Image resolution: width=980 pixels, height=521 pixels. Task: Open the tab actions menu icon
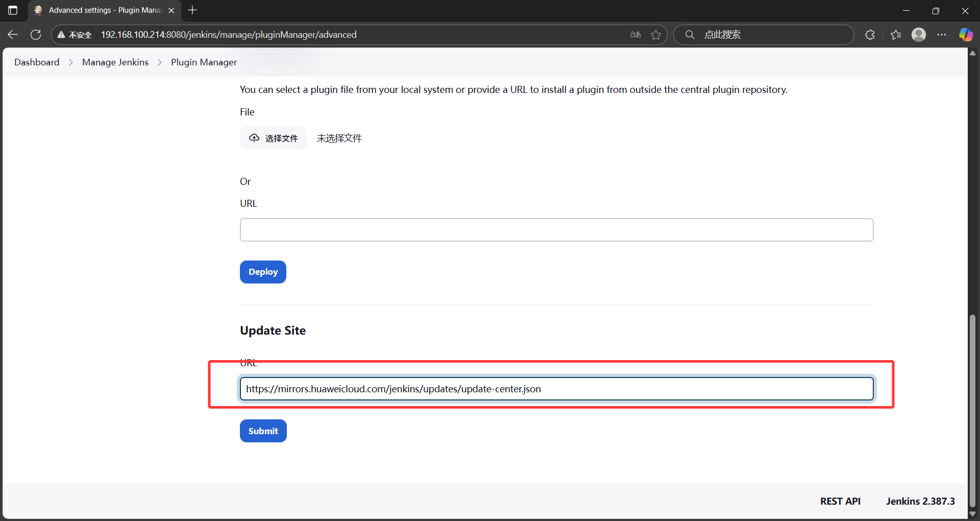pyautogui.click(x=13, y=10)
